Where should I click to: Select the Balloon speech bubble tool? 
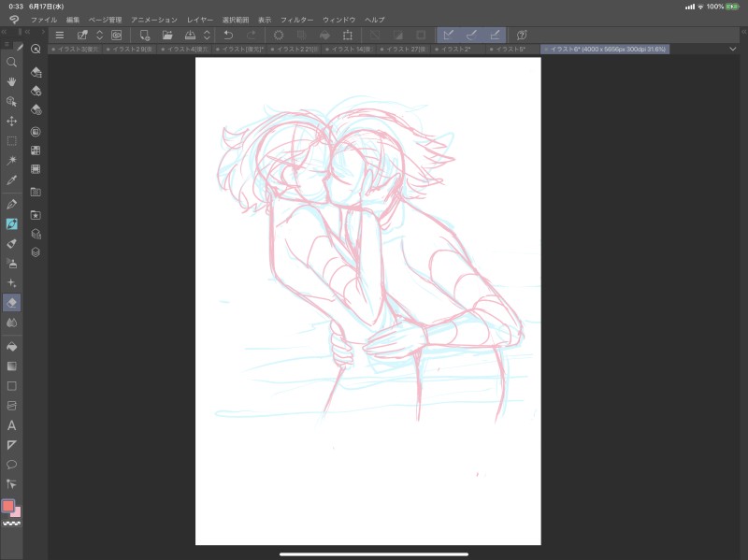tap(11, 465)
